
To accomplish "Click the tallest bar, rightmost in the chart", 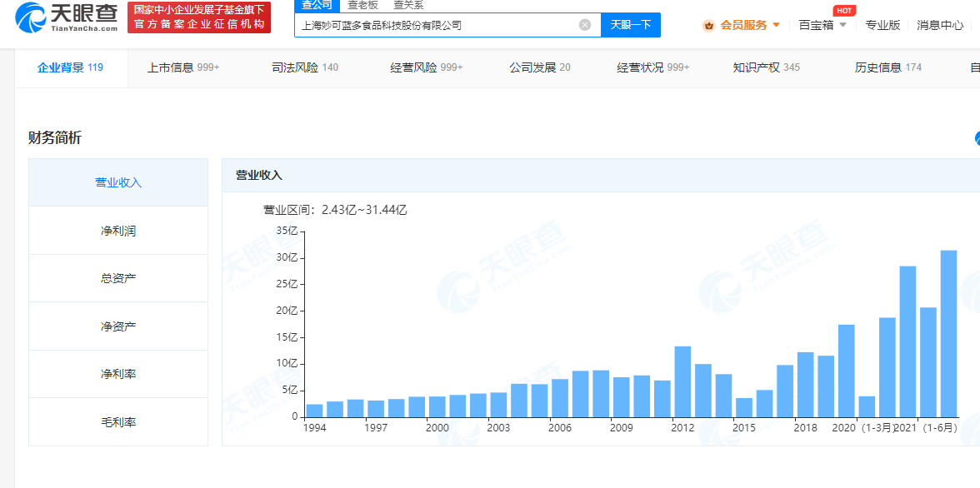I will [948, 334].
